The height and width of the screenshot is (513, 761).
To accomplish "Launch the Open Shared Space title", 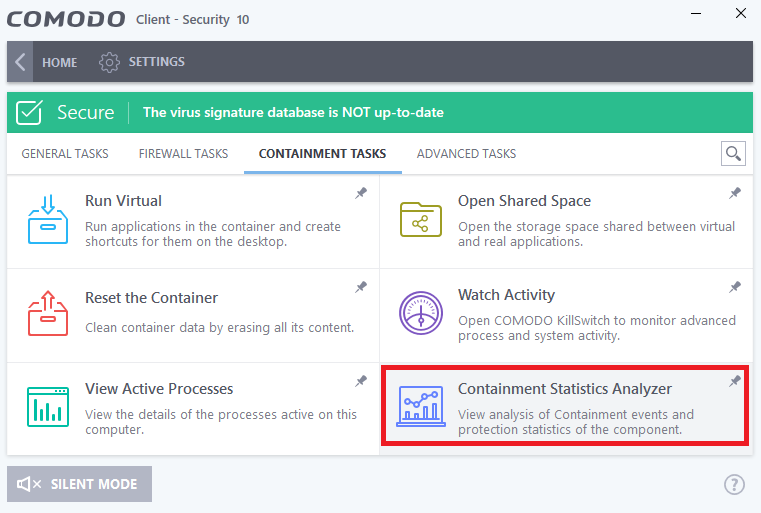I will coord(525,201).
